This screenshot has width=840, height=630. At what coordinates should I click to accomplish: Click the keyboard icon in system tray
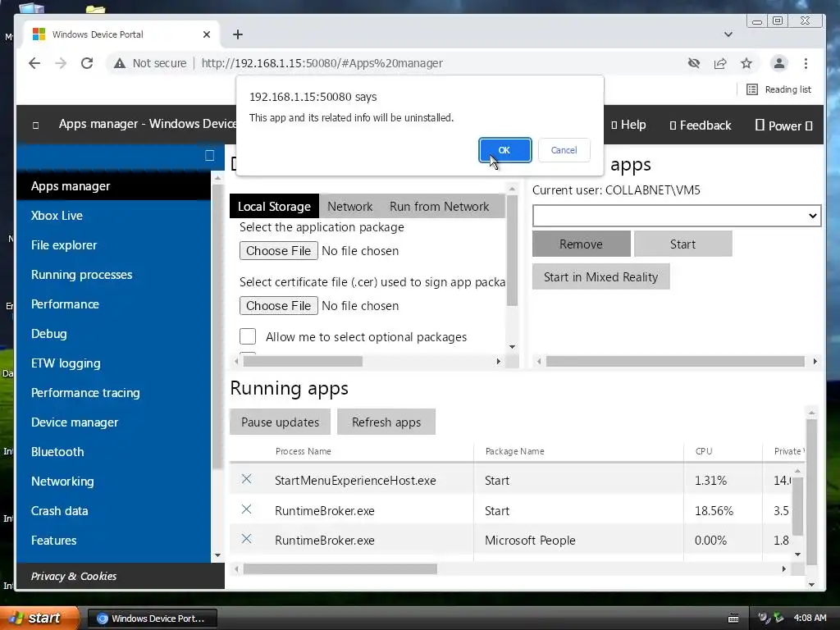point(733,619)
